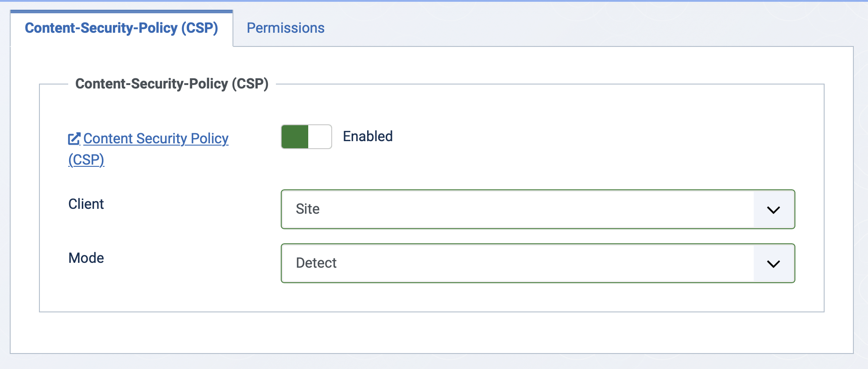The image size is (868, 369).
Task: Switch to the Permissions tab
Action: point(286,28)
